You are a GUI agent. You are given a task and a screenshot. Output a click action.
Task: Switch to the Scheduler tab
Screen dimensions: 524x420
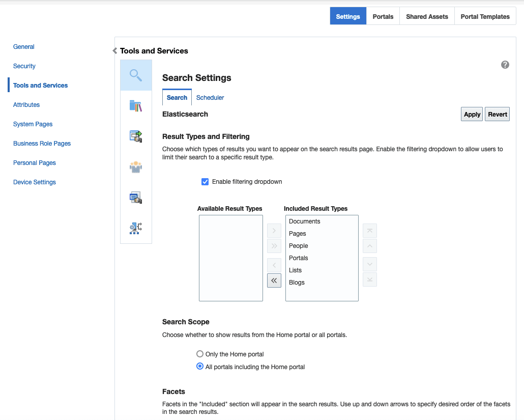pos(210,98)
